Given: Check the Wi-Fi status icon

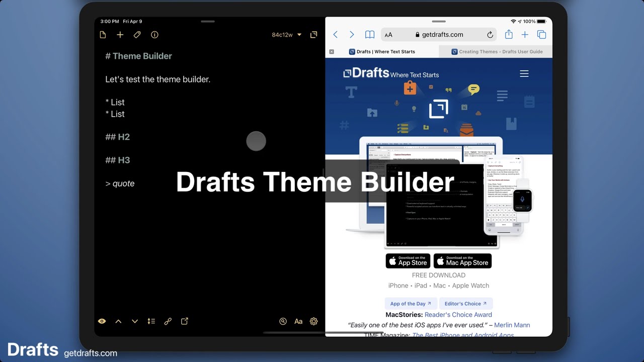Looking at the screenshot, I should tap(514, 22).
